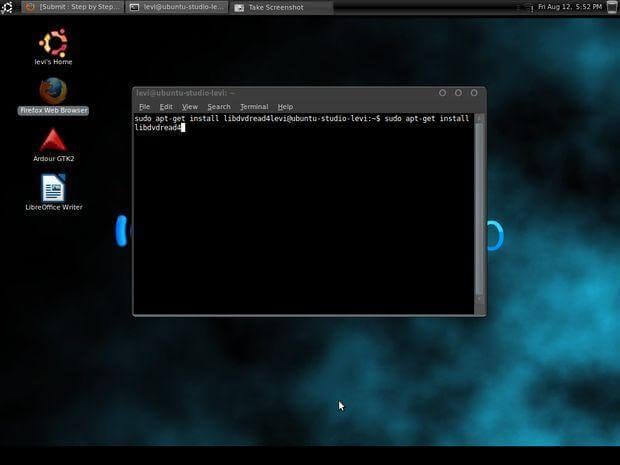Launch LibreOffice Writer desktop icon
The height and width of the screenshot is (465, 620).
click(x=53, y=193)
